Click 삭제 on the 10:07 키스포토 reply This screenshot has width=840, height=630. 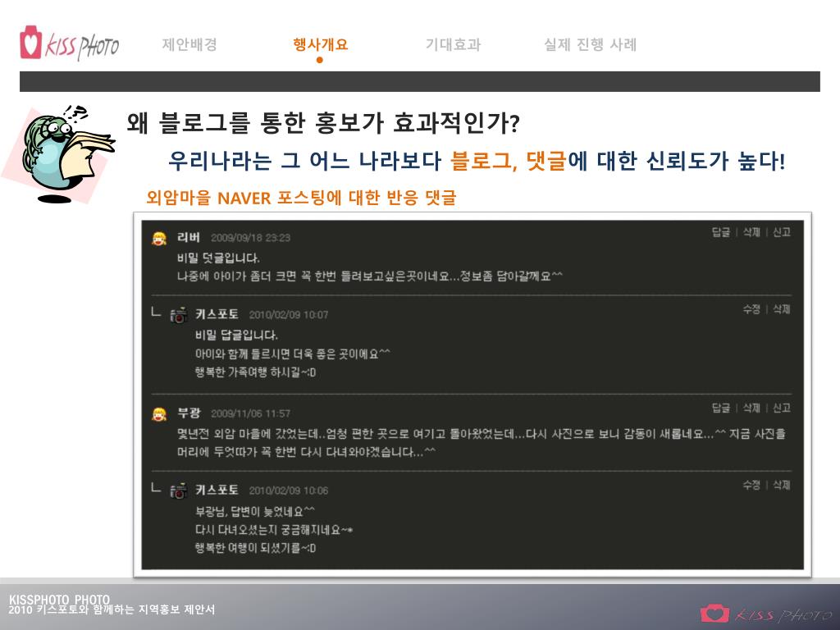click(x=782, y=309)
